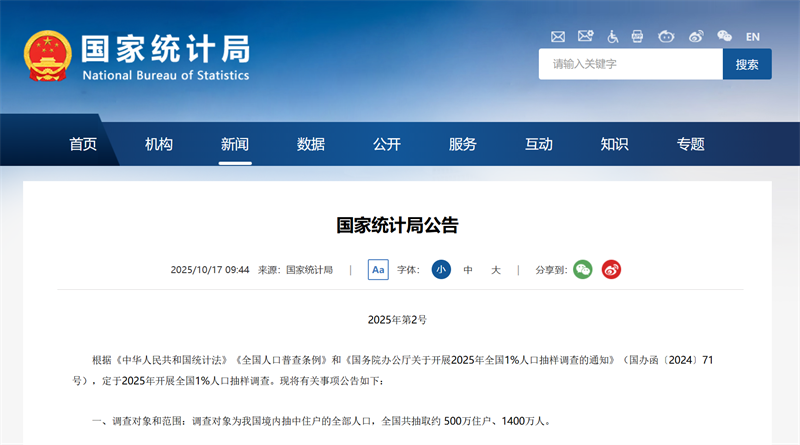Open the 数据 navigation menu
This screenshot has height=445, width=800.
point(311,144)
